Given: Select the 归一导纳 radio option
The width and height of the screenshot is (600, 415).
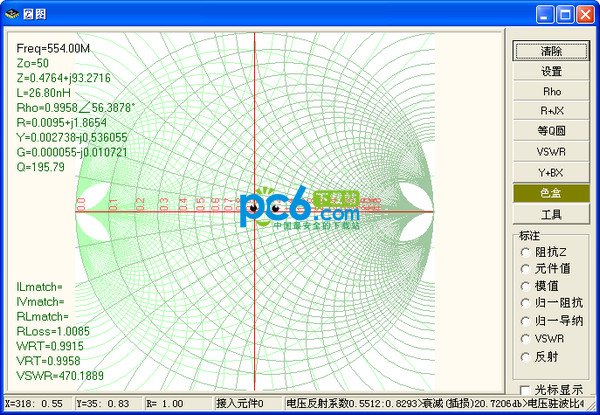Looking at the screenshot, I should (x=552, y=321).
